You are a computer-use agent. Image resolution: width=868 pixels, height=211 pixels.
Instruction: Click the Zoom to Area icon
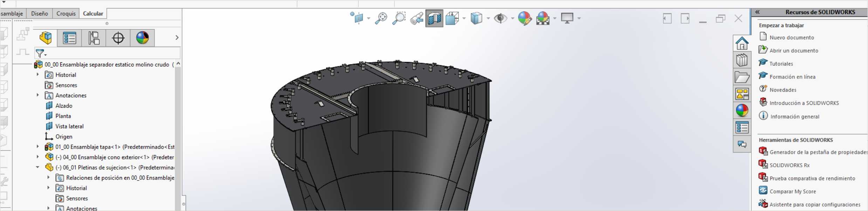click(x=399, y=18)
